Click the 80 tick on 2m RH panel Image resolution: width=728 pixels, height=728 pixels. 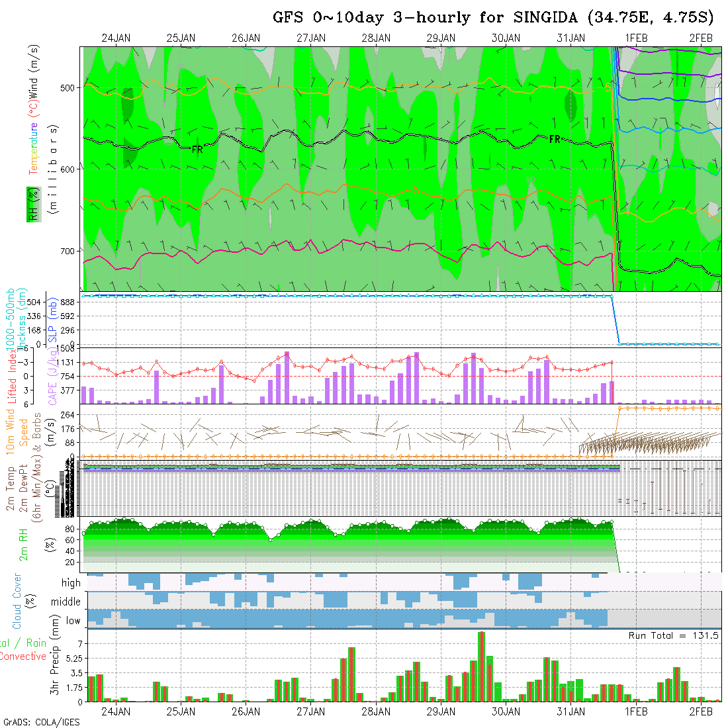click(69, 529)
